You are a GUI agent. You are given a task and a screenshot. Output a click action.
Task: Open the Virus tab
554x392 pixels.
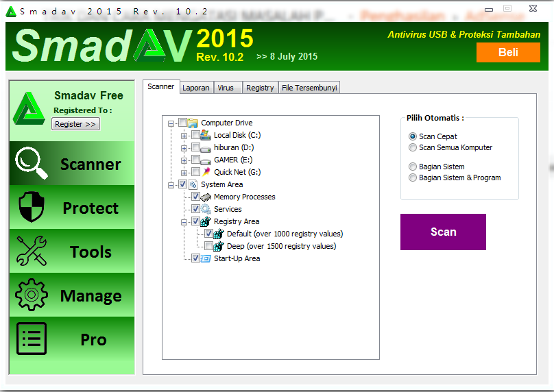(227, 88)
